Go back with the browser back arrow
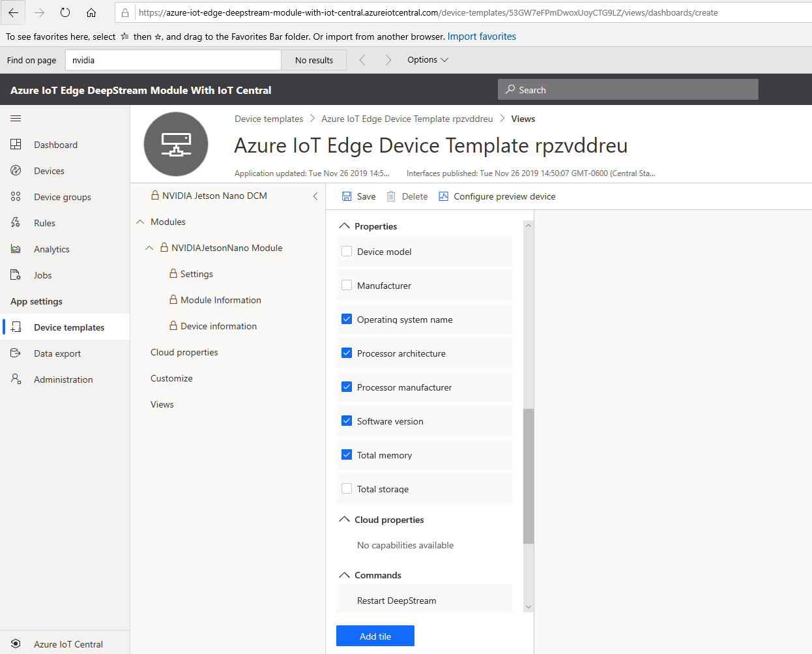This screenshot has width=812, height=654. pyautogui.click(x=13, y=12)
